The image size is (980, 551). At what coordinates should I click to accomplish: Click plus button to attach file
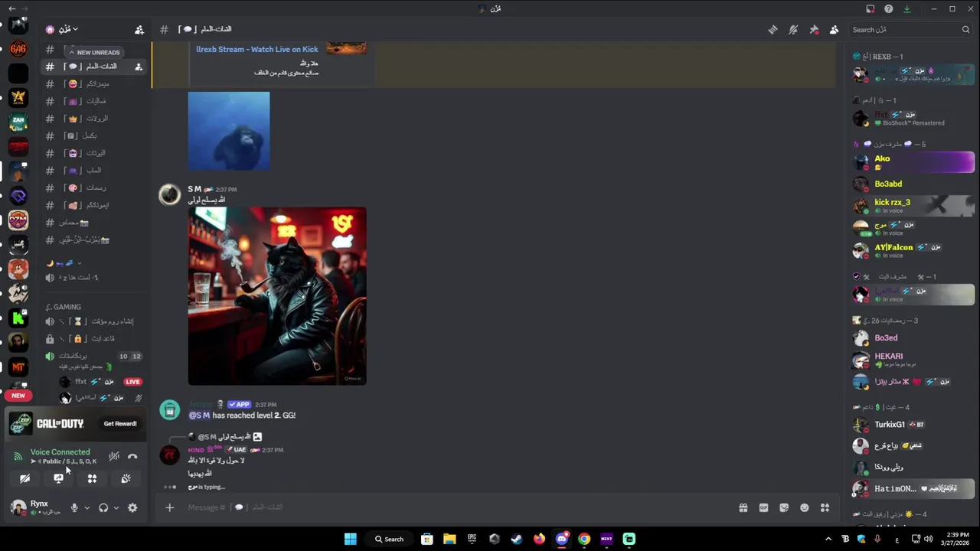point(170,507)
